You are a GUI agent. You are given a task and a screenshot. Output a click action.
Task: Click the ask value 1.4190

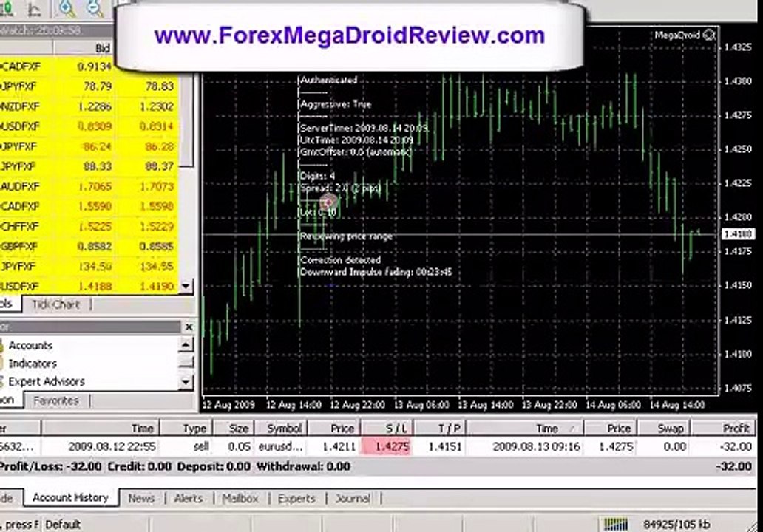156,287
